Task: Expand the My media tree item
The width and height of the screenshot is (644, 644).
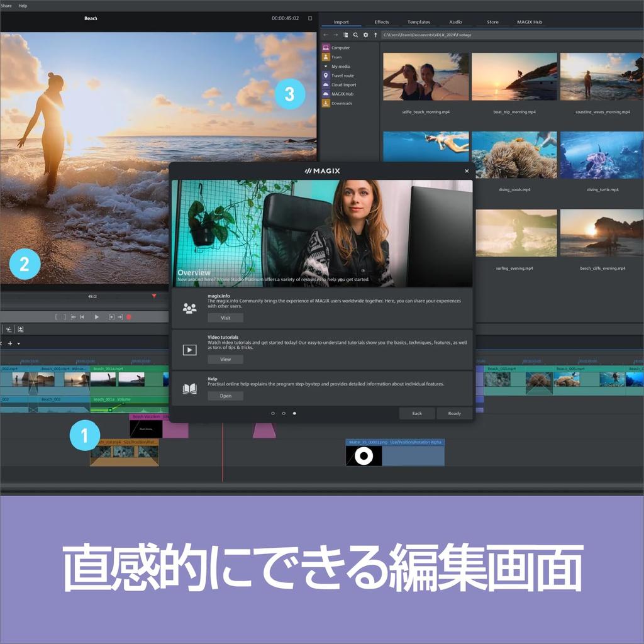Action: click(x=326, y=66)
